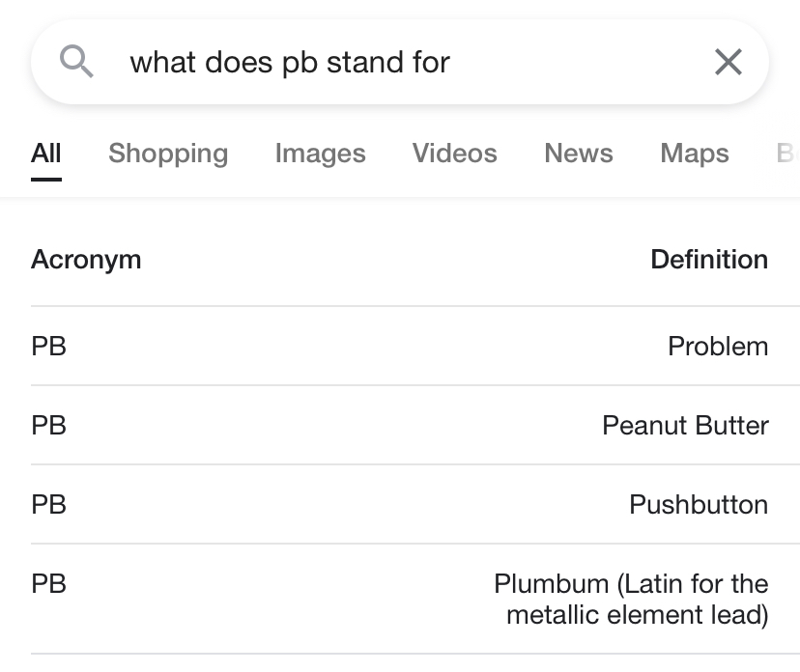Click the PB acronym beside Plumbum

(x=50, y=583)
